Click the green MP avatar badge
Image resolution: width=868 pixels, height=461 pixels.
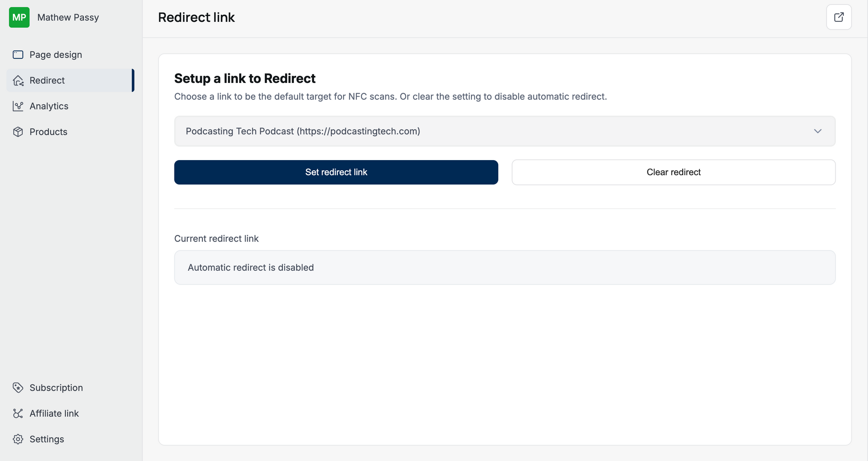click(x=19, y=17)
